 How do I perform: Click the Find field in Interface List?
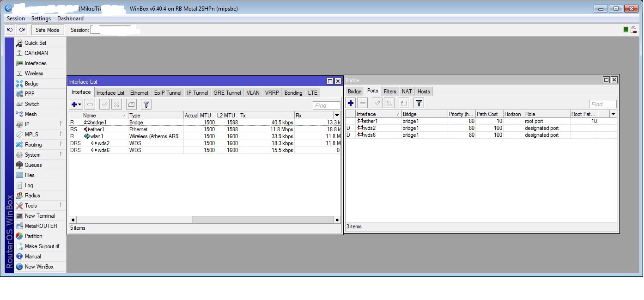[326, 105]
